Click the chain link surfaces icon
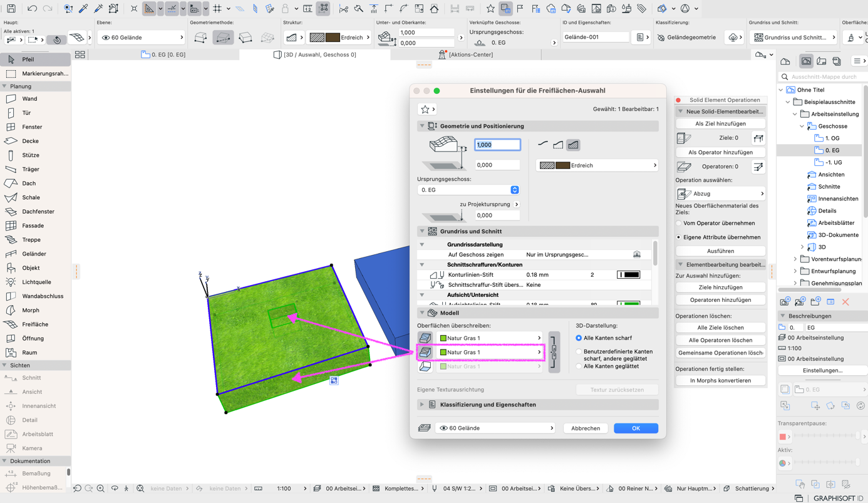Viewport: 868px width, 503px height. (554, 352)
